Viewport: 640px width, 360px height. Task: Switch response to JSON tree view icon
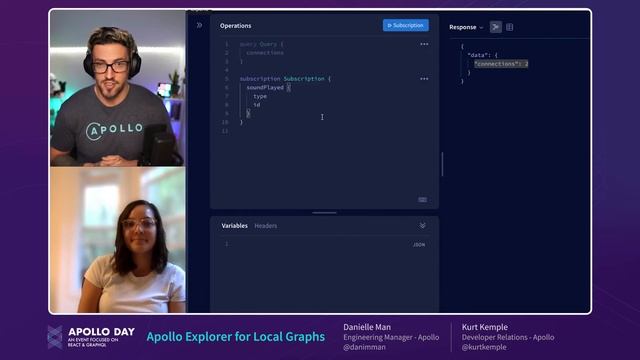coord(496,27)
